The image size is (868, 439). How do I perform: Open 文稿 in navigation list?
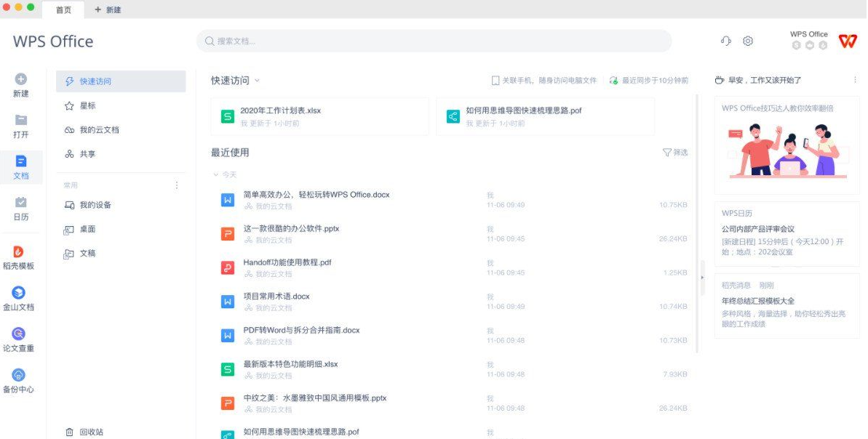click(x=121, y=253)
